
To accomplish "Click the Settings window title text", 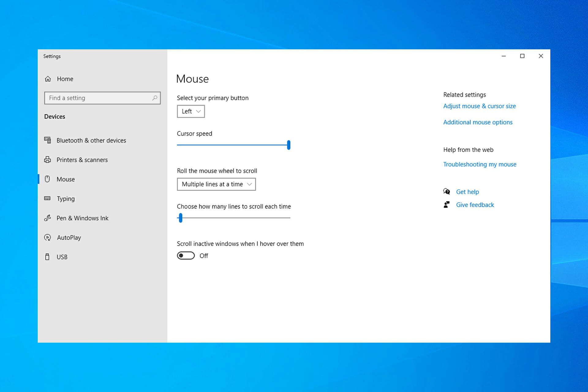I will pos(52,56).
